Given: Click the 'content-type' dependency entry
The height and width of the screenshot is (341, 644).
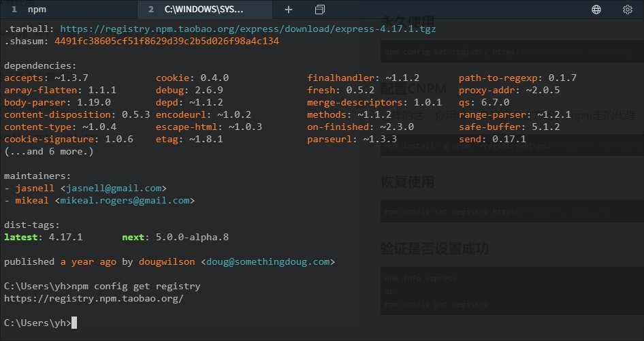Looking at the screenshot, I should click(61, 127).
